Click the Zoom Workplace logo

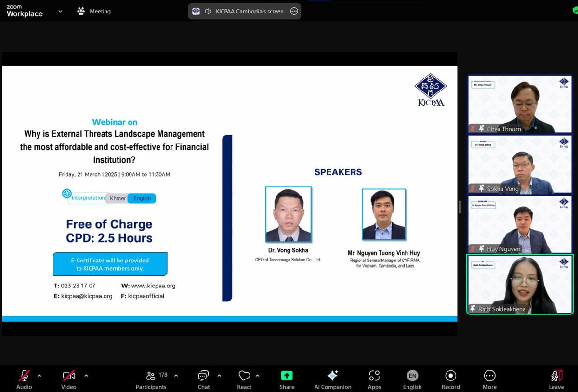(25, 11)
